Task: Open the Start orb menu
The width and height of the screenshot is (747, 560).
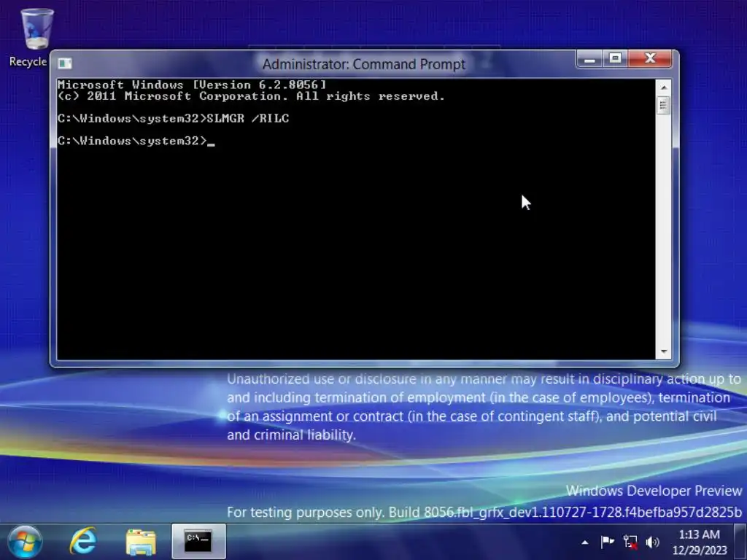Action: pyautogui.click(x=25, y=542)
